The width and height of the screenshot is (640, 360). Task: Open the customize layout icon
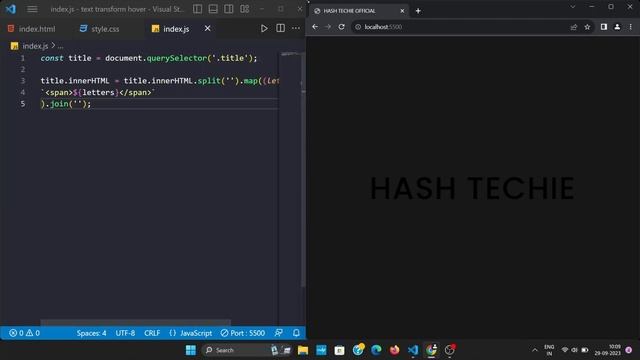pyautogui.click(x=244, y=9)
